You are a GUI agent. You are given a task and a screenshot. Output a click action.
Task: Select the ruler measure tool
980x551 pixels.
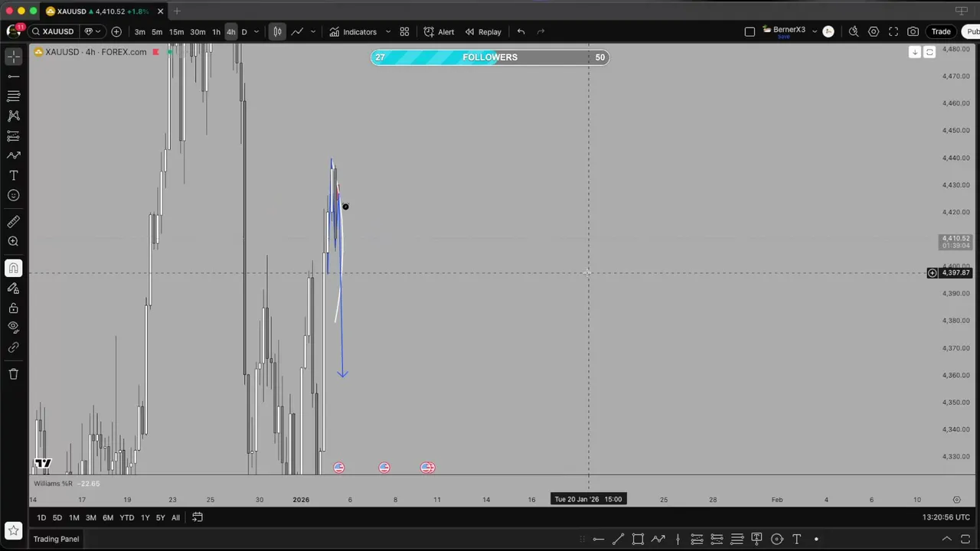point(13,222)
